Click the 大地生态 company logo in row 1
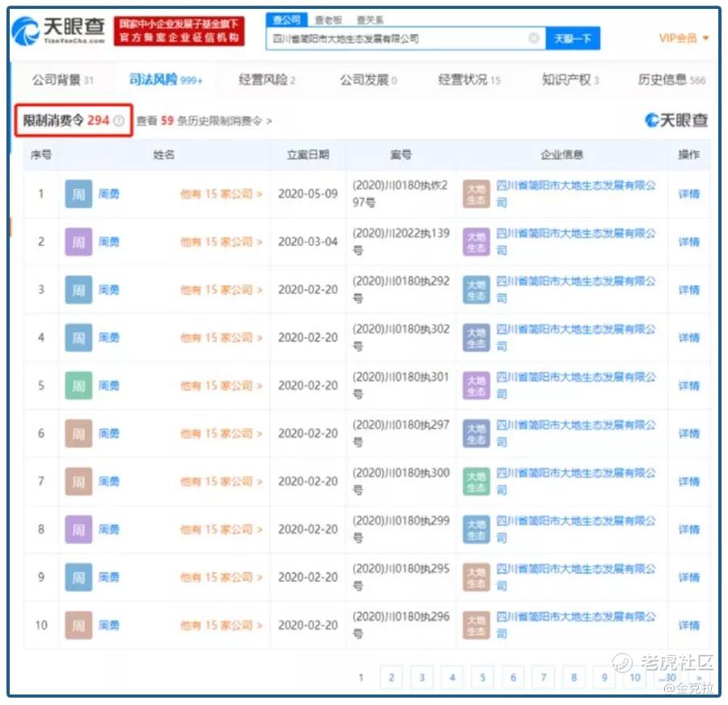Viewport: 728px width, 705px height. click(476, 193)
